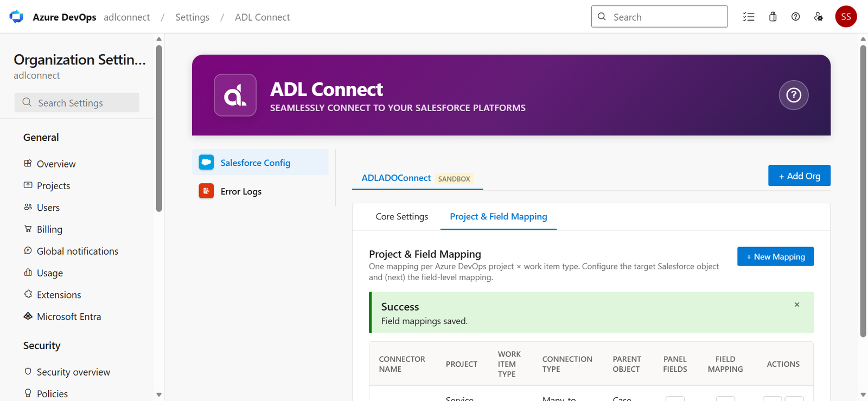Click the Organization Settings heading
The height and width of the screenshot is (401, 868).
(80, 59)
